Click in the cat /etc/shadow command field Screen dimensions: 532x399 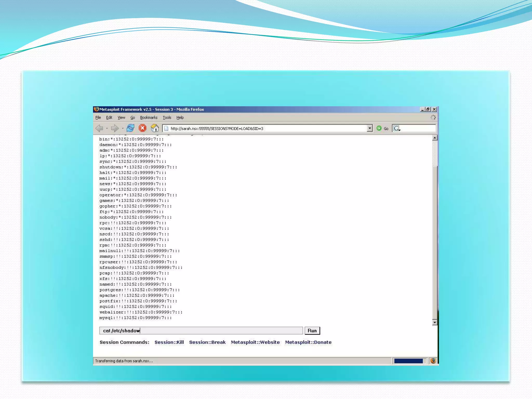click(201, 331)
